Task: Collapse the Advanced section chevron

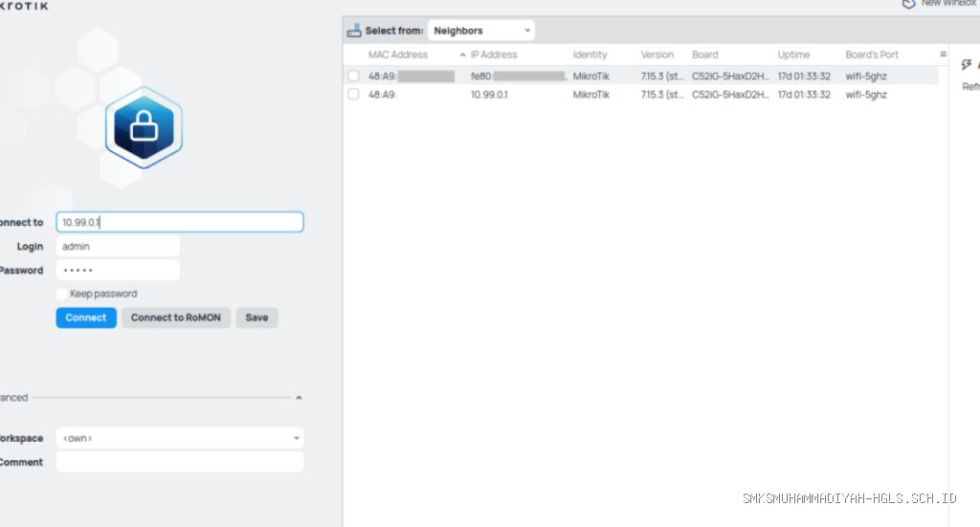Action: tap(299, 398)
